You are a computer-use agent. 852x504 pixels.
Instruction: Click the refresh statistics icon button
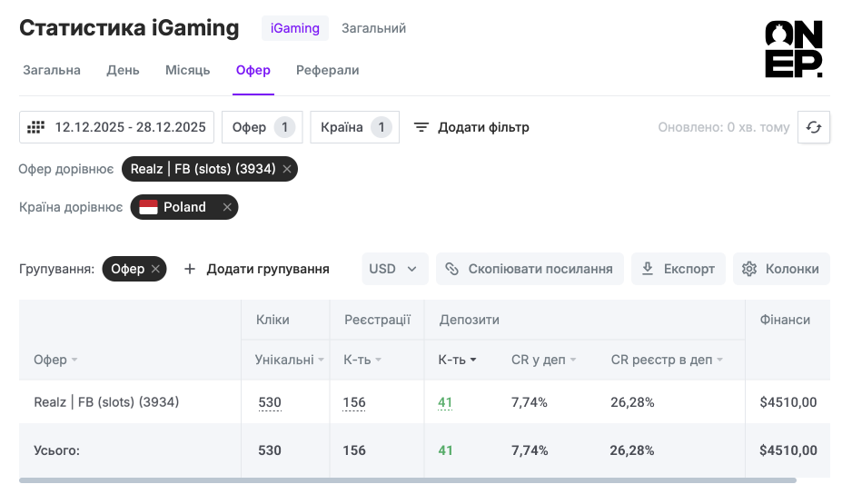(813, 128)
